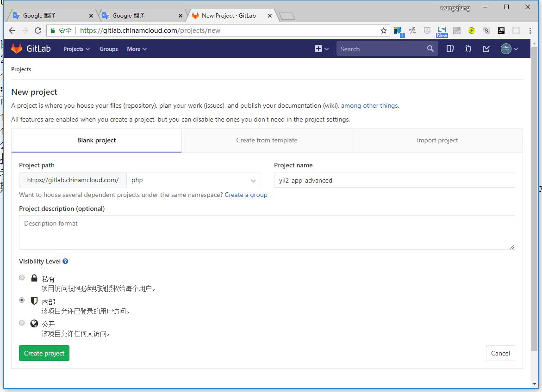Screen dimensions: 542x392
Task: Reload the page with refresh icon
Action: coord(38,31)
